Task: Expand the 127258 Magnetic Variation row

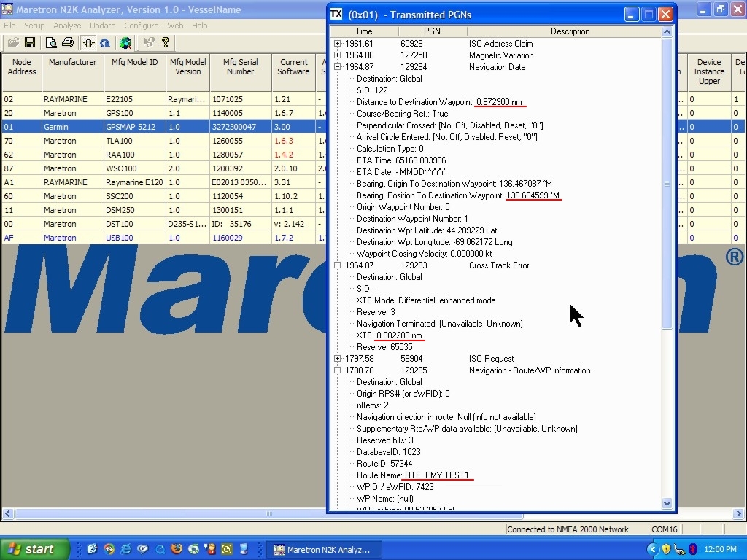Action: [x=337, y=55]
